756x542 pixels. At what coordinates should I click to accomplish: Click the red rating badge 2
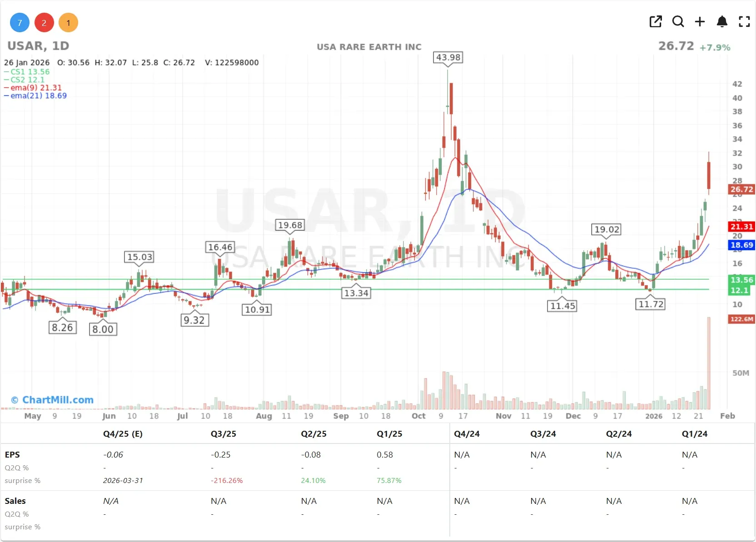tap(44, 22)
